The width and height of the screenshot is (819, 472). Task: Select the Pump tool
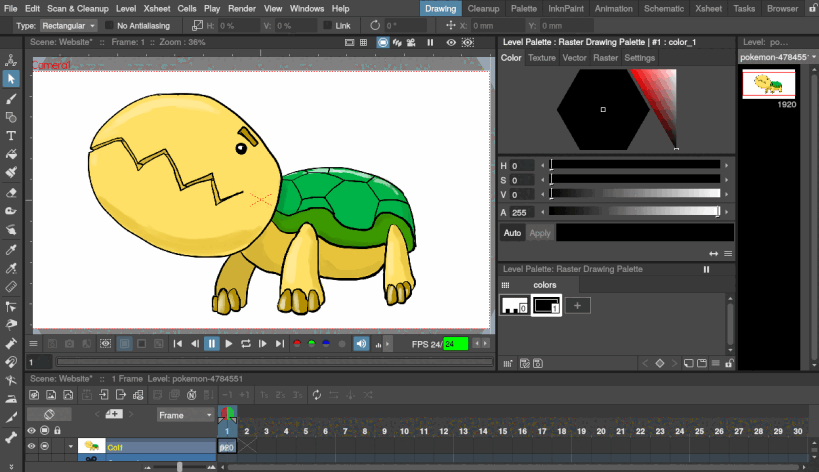tap(10, 343)
